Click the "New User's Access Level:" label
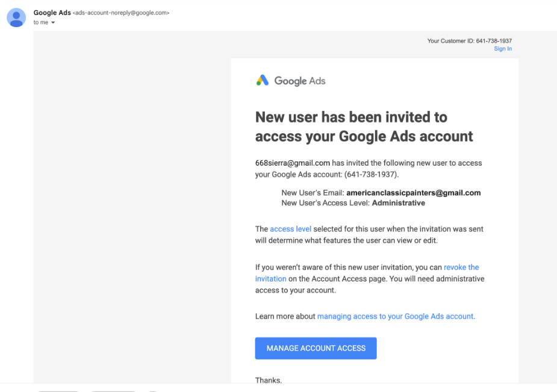Viewport: 557px width, 392px height. pos(325,203)
